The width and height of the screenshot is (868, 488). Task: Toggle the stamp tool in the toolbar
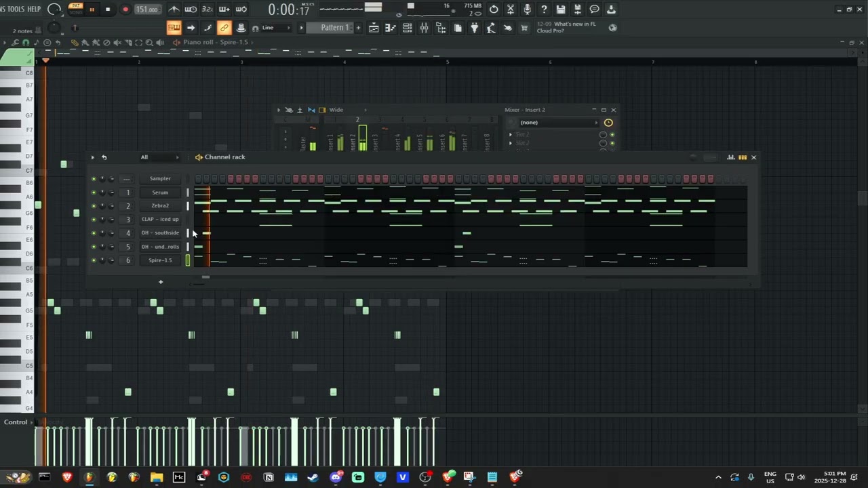[x=241, y=28]
